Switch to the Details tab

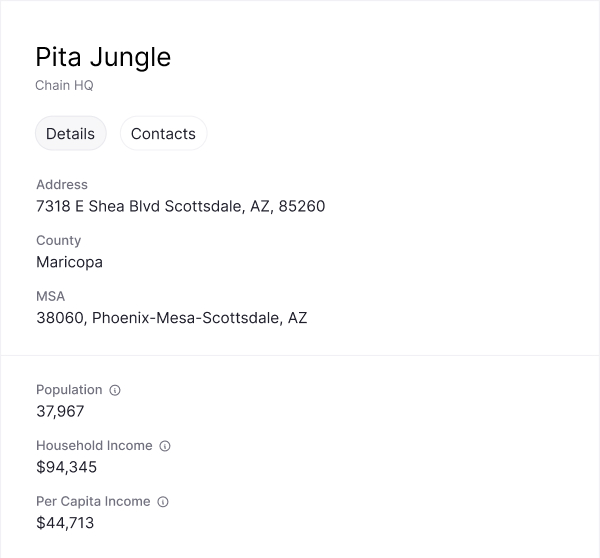(70, 133)
